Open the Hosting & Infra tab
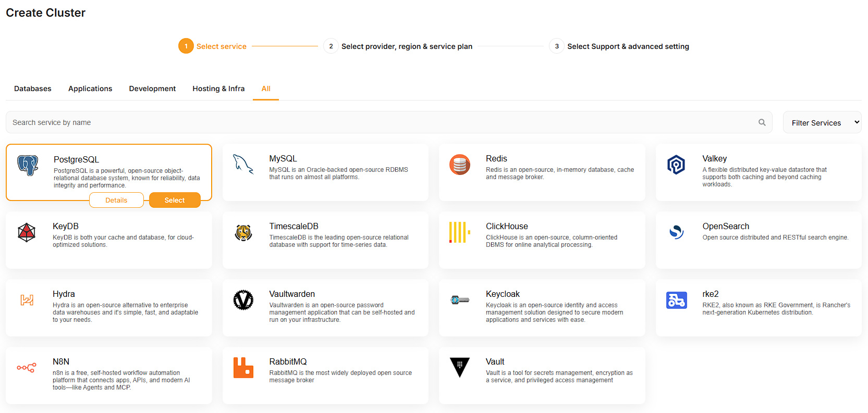The image size is (868, 413). pos(218,89)
